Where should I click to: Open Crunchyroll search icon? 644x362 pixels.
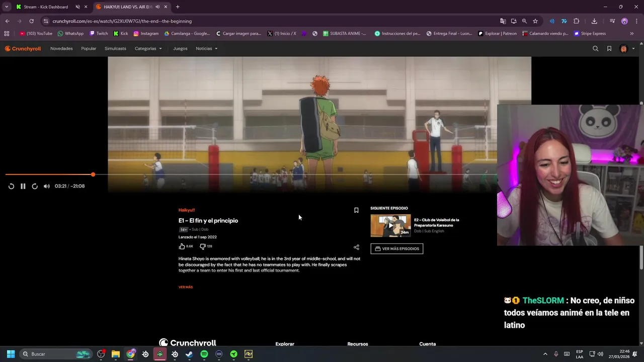click(596, 49)
